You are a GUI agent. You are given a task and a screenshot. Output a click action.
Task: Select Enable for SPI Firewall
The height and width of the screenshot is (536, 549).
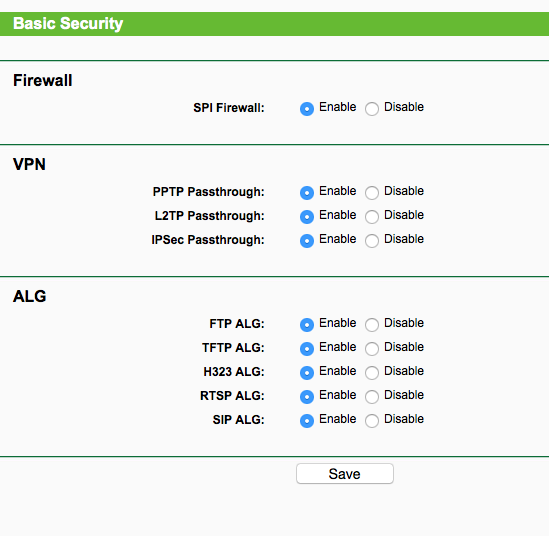[307, 109]
